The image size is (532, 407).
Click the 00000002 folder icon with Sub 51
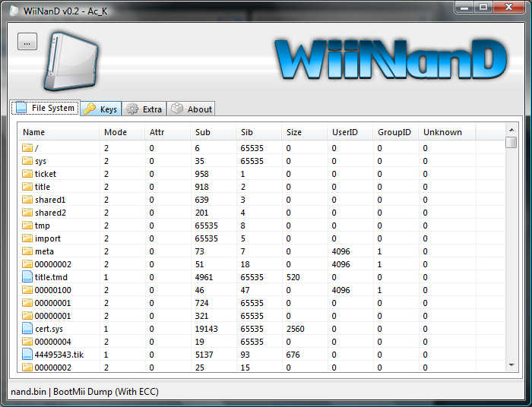click(27, 264)
